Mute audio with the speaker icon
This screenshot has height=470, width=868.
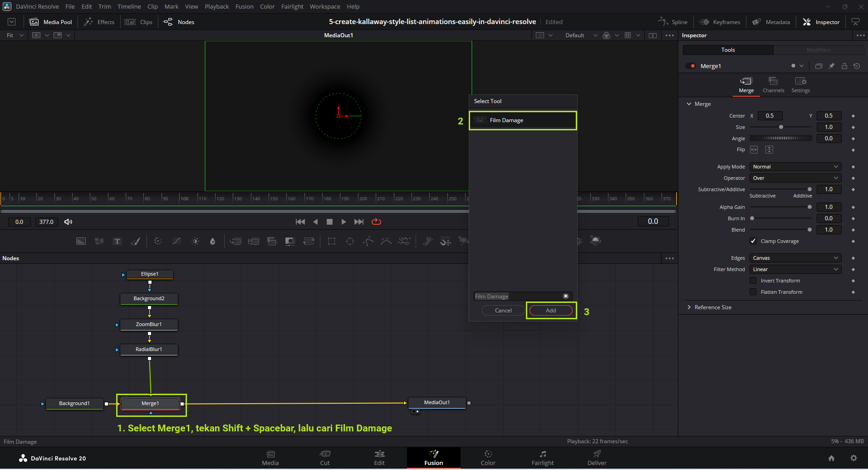tap(68, 222)
